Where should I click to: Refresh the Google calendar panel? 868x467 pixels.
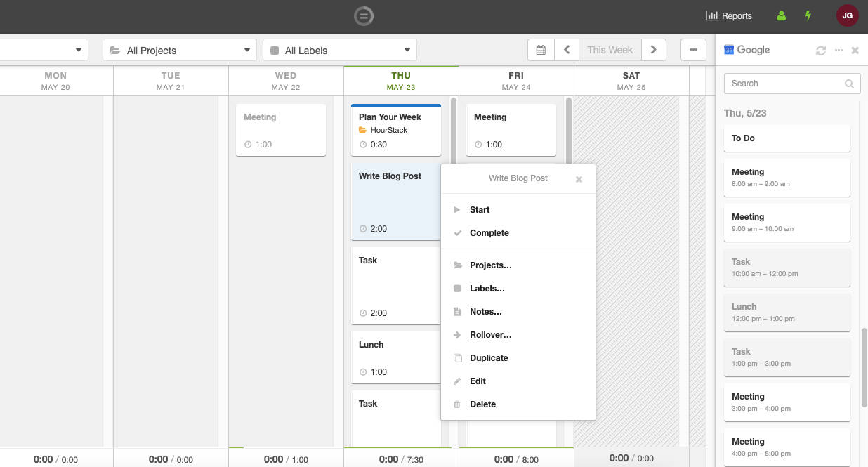pos(820,51)
